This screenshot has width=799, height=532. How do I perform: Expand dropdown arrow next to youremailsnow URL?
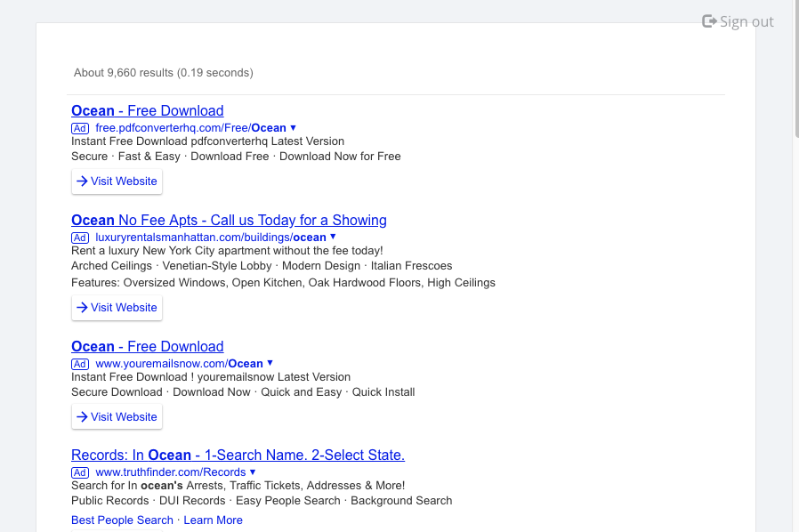coord(270,363)
